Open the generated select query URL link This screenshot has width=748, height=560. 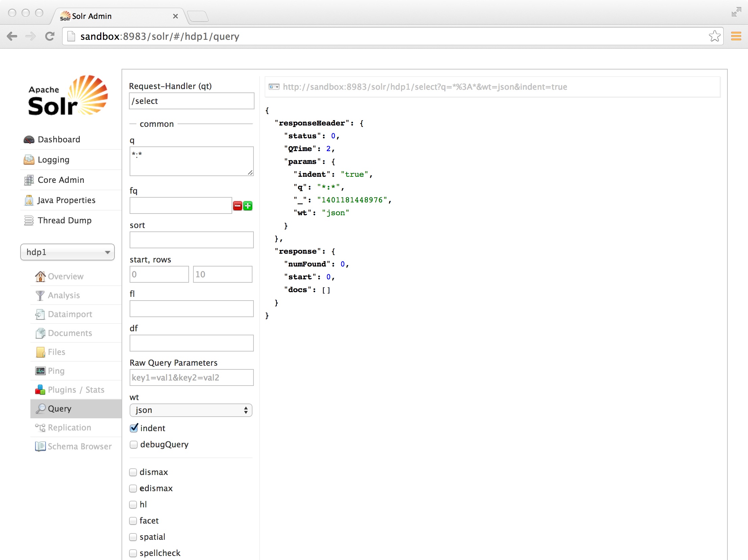tap(425, 87)
